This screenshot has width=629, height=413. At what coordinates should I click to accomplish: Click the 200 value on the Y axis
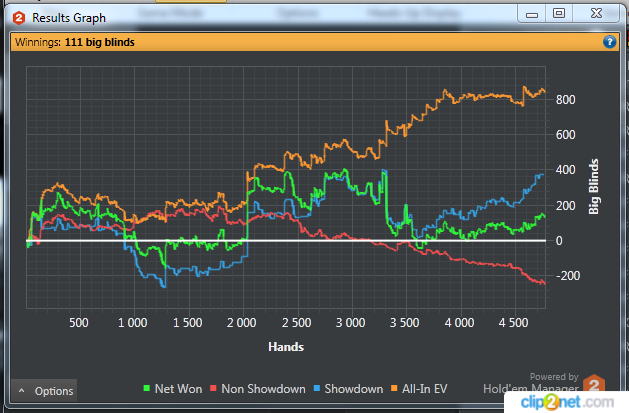click(x=566, y=206)
